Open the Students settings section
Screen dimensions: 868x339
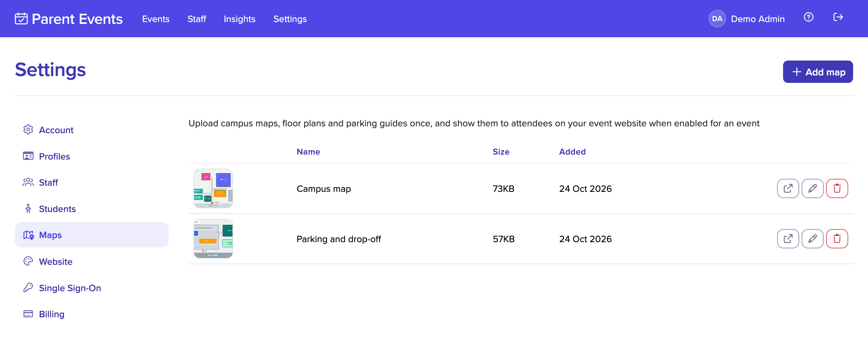[x=91, y=209]
